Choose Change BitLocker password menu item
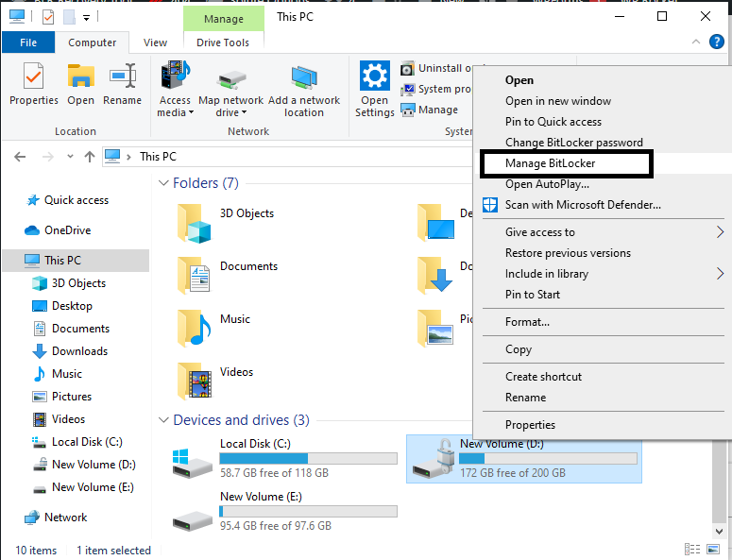The height and width of the screenshot is (560, 732). pos(573,143)
